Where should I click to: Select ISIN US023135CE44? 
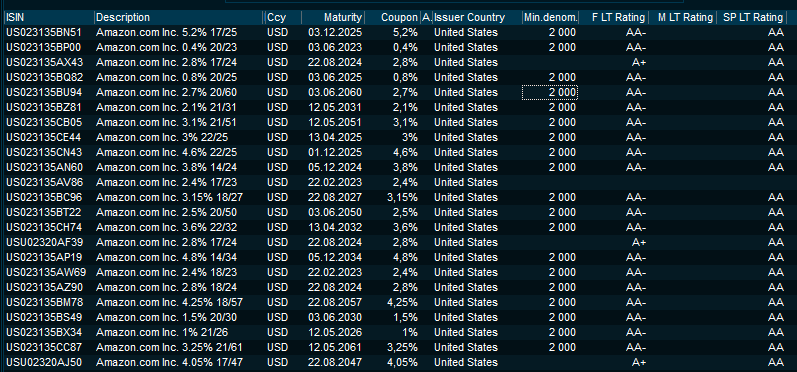(x=44, y=137)
